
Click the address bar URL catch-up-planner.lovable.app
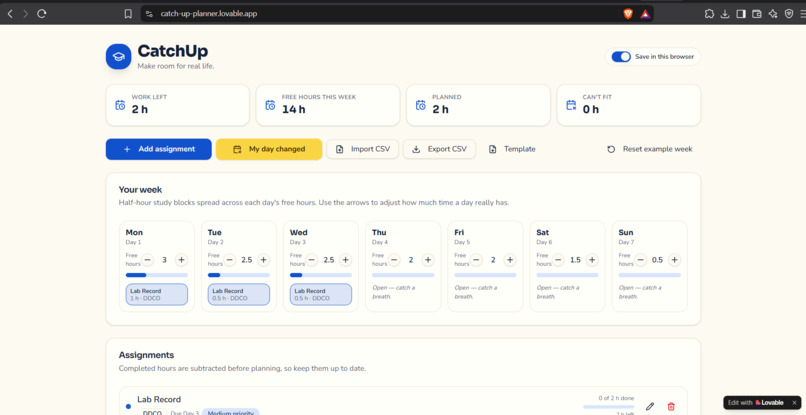click(209, 14)
